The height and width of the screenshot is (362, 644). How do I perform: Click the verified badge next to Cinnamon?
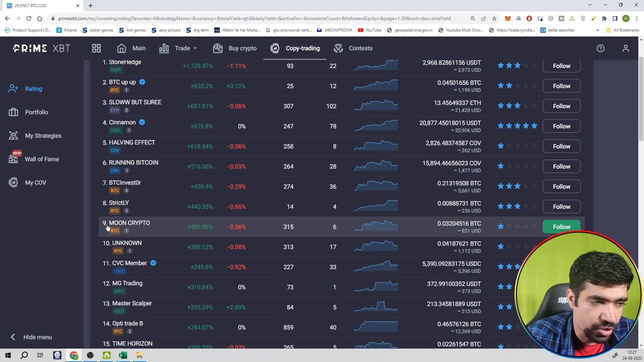coord(142,122)
